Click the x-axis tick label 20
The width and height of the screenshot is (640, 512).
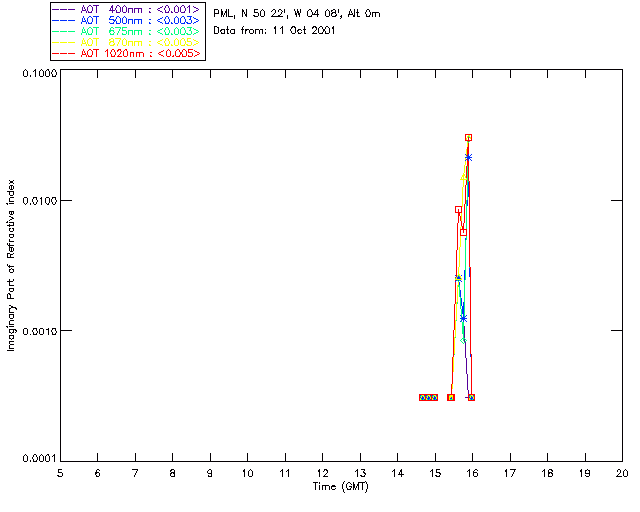point(622,473)
